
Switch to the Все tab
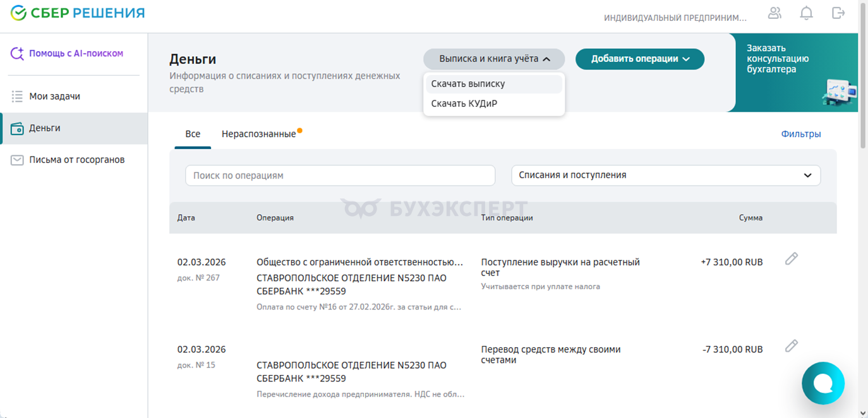[x=193, y=134]
